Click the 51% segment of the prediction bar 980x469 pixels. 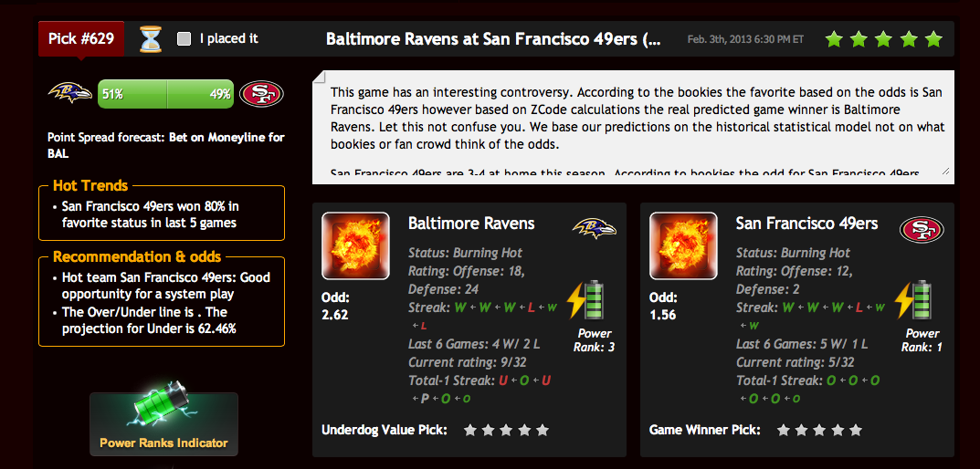pos(132,94)
